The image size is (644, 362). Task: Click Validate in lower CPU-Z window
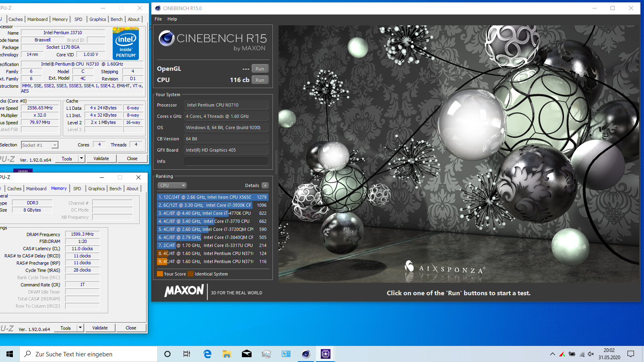(100, 328)
